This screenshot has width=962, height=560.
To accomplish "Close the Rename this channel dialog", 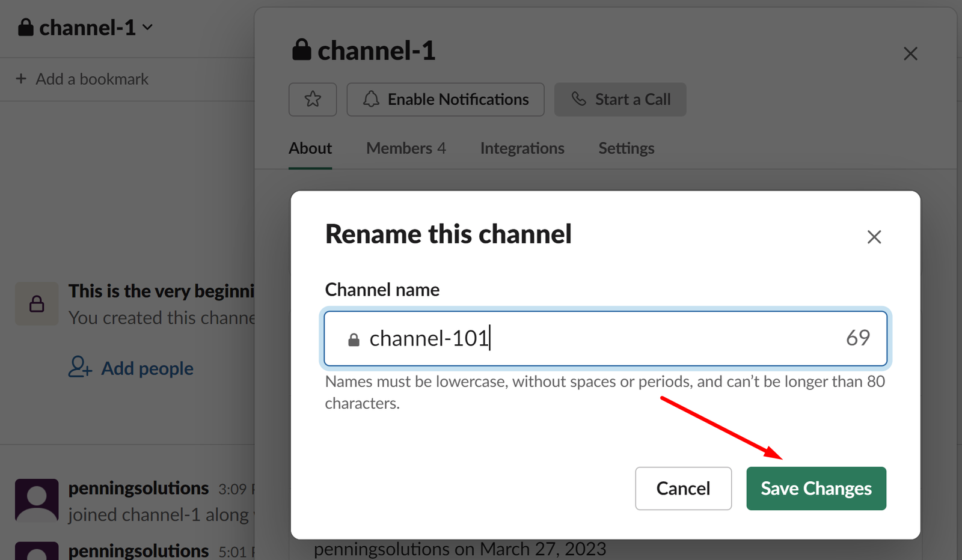I will (x=874, y=237).
